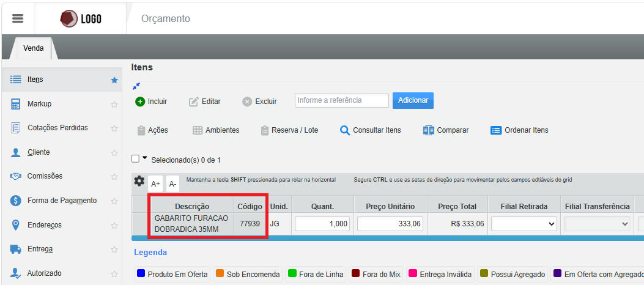The width and height of the screenshot is (644, 285).
Task: Click the Informe a referência input field
Action: point(341,100)
